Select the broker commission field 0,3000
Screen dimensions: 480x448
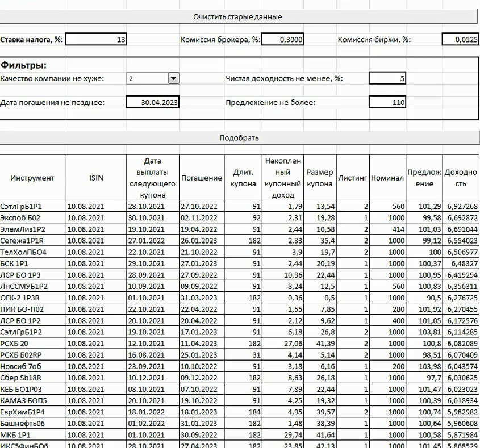(x=282, y=40)
